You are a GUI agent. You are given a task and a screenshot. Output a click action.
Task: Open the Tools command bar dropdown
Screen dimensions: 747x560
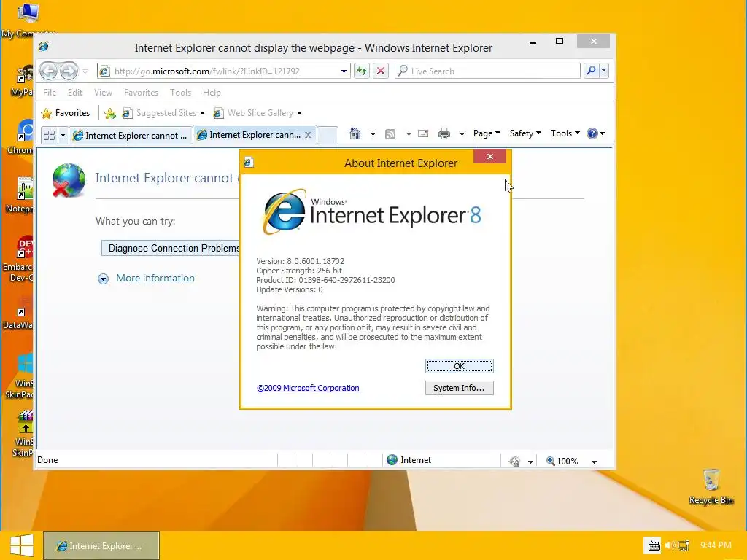coord(565,133)
